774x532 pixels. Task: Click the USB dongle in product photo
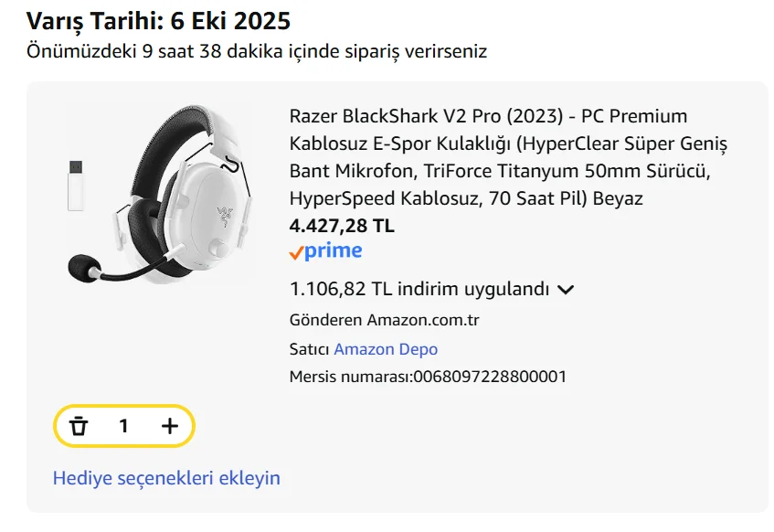coord(75,186)
